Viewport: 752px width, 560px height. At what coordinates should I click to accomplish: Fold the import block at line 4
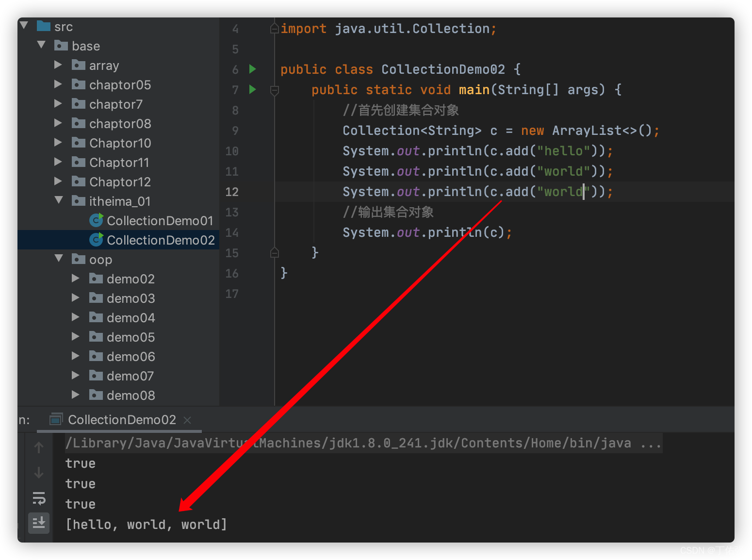[275, 29]
